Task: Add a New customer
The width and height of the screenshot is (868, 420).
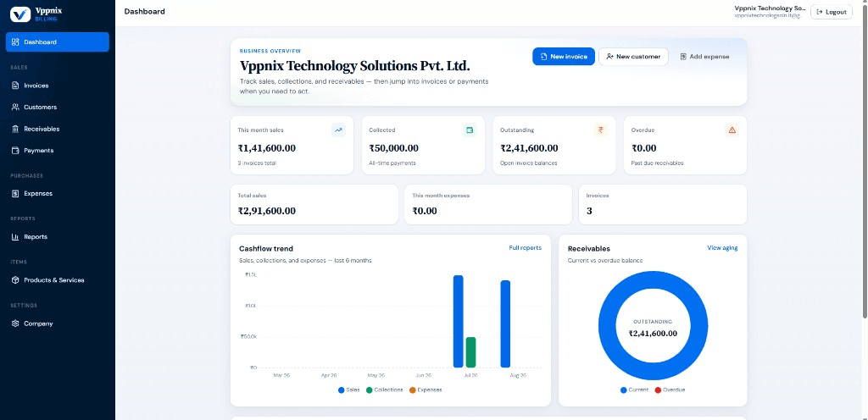Action: coord(633,57)
